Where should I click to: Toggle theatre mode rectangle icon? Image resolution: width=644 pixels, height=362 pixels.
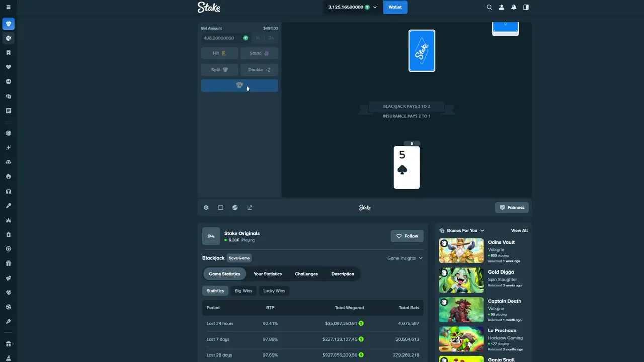tap(220, 208)
